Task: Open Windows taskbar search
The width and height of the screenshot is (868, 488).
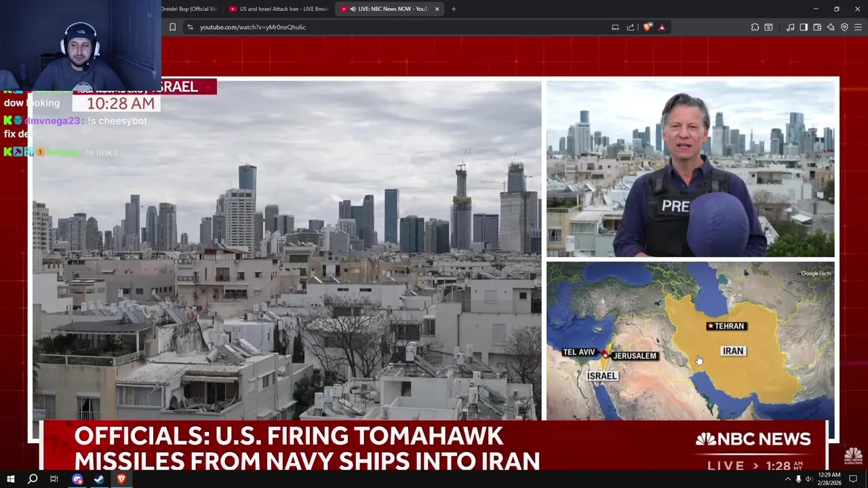Action: tap(32, 479)
